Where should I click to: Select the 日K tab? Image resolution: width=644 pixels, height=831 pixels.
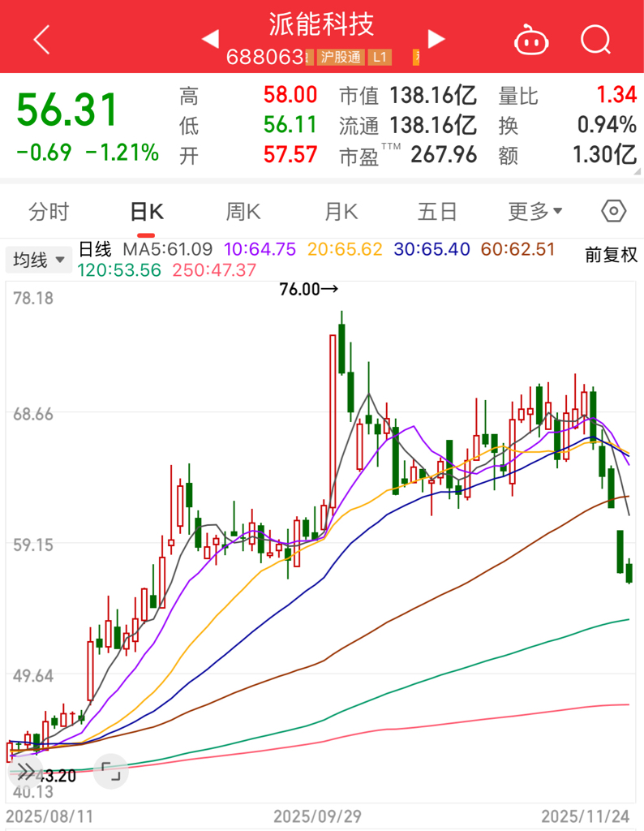coord(146,212)
